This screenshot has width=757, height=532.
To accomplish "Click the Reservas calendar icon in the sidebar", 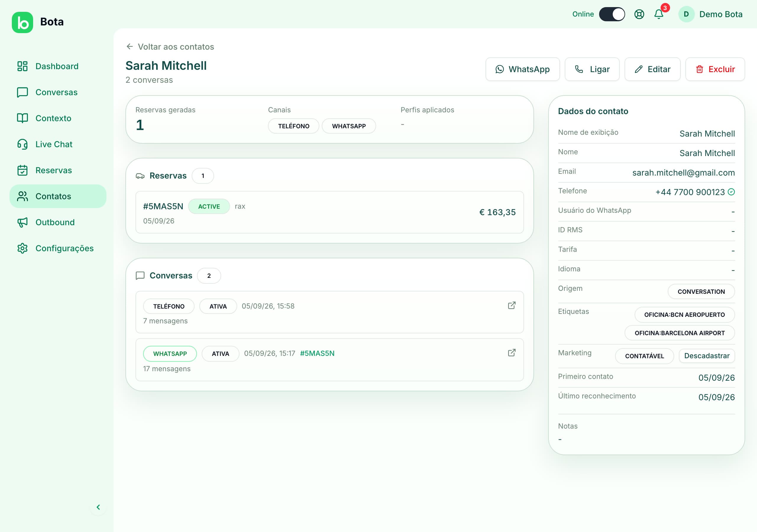I will click(x=22, y=171).
